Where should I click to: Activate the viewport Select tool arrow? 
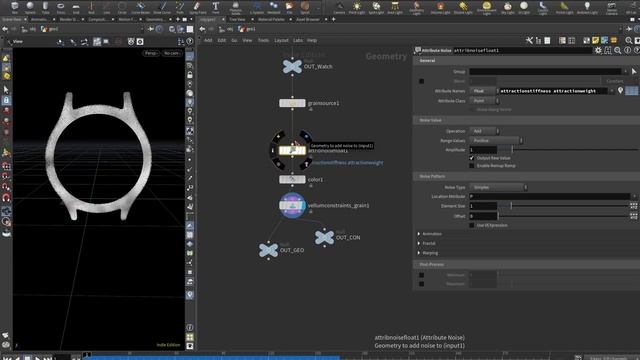tap(6, 89)
